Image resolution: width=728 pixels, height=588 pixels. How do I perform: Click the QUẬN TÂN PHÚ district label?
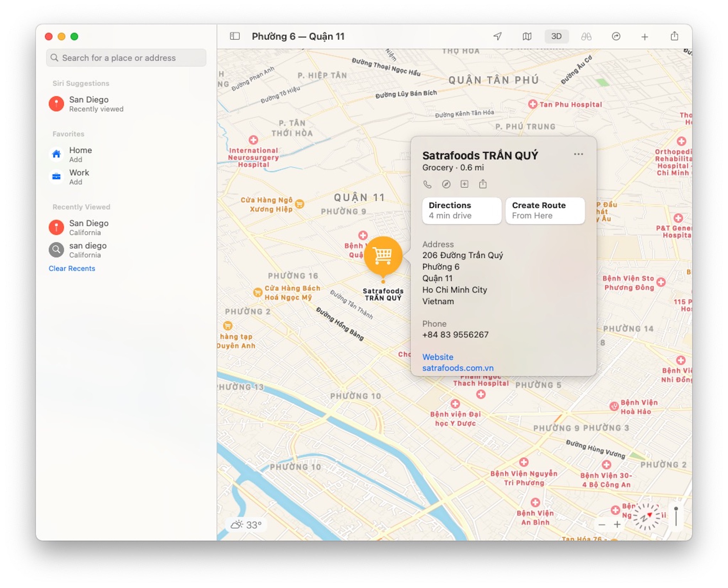pos(493,80)
